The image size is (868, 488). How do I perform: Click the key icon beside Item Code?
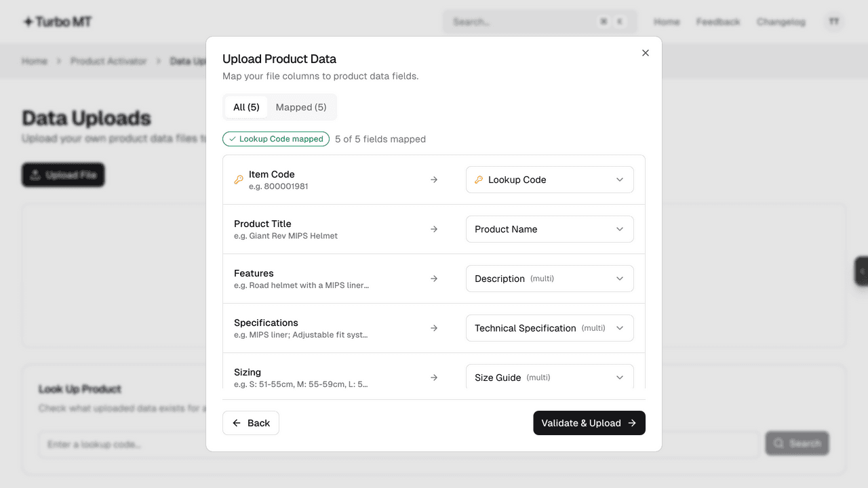239,180
